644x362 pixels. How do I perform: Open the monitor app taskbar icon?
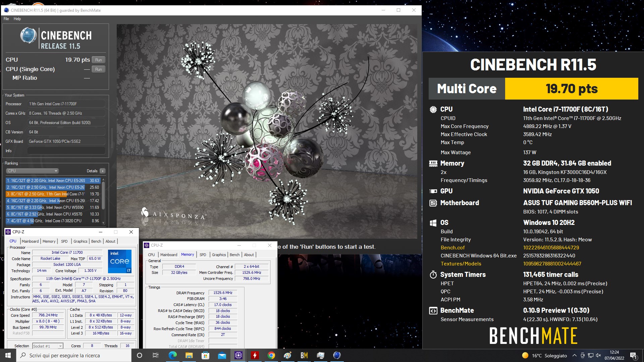pyautogui.click(x=320, y=355)
